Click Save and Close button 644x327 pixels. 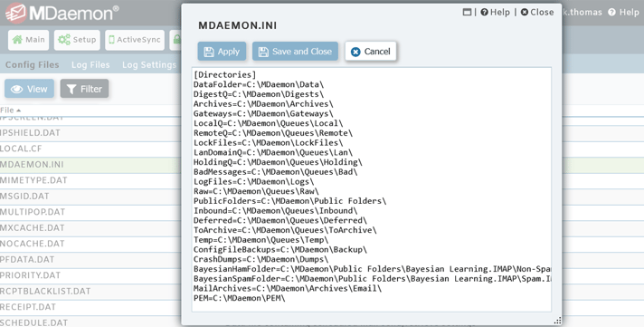point(295,52)
